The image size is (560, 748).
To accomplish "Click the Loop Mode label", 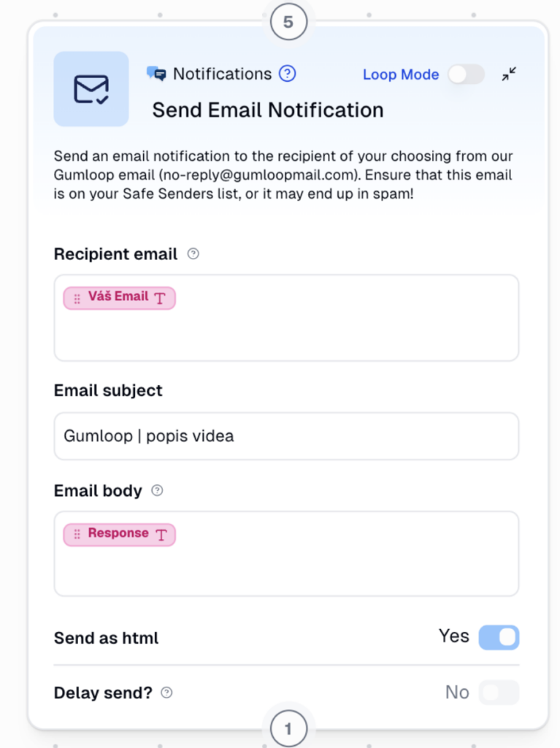I will click(401, 75).
